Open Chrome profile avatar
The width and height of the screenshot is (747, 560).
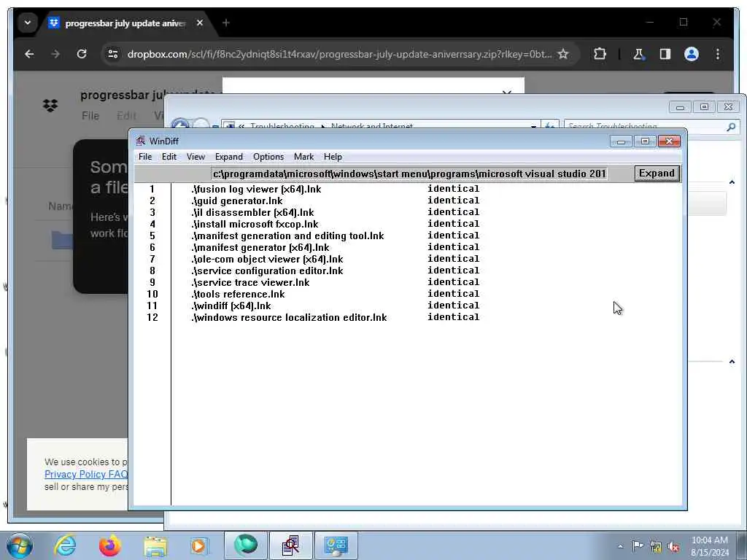tap(692, 54)
